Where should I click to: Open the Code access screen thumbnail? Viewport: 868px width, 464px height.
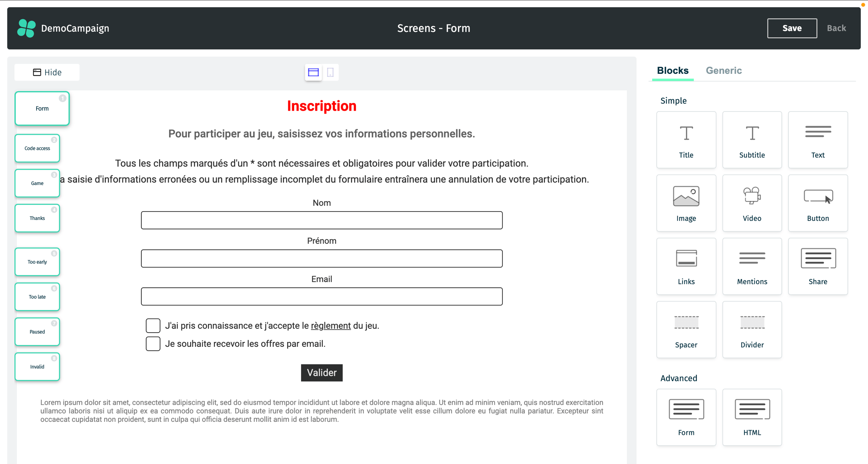[x=37, y=148]
